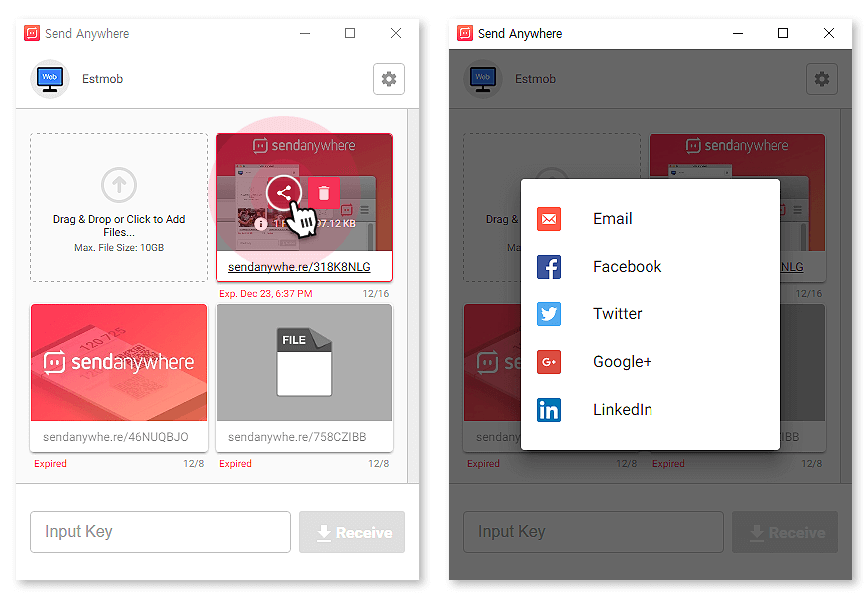Image resolution: width=868 pixels, height=599 pixels.
Task: Open settings gear in the undimmed Send Anywhere window
Action: [x=389, y=79]
